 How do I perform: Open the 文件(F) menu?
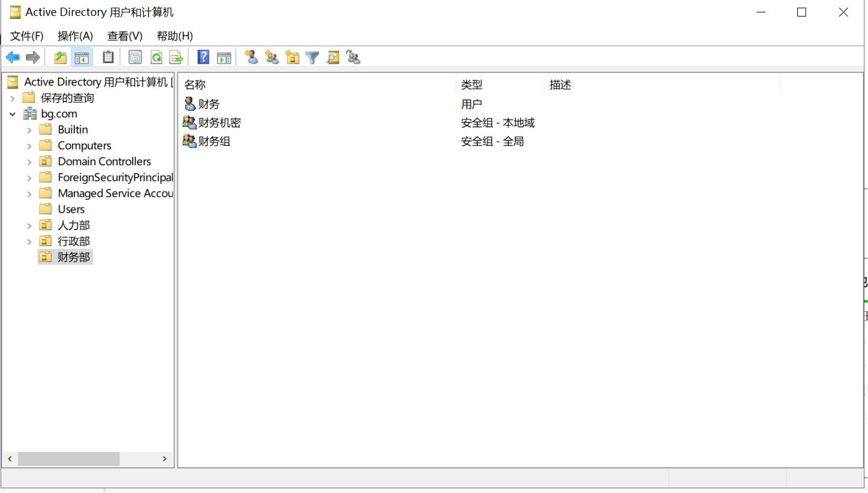point(27,36)
